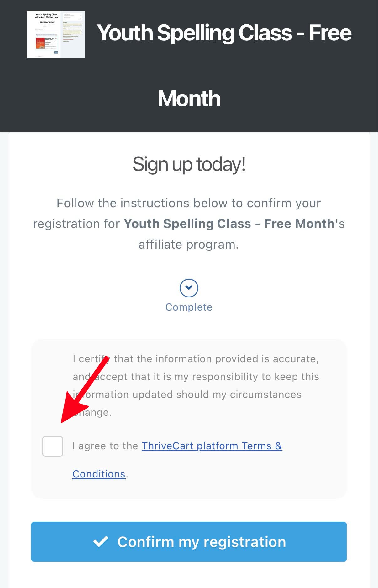378x588 pixels.
Task: Click the circled chevron-down icon above Complete
Action: [189, 288]
